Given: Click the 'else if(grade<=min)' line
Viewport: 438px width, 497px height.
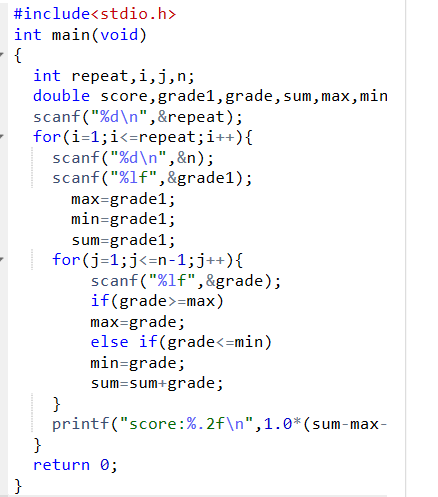Looking at the screenshot, I should tap(181, 342).
